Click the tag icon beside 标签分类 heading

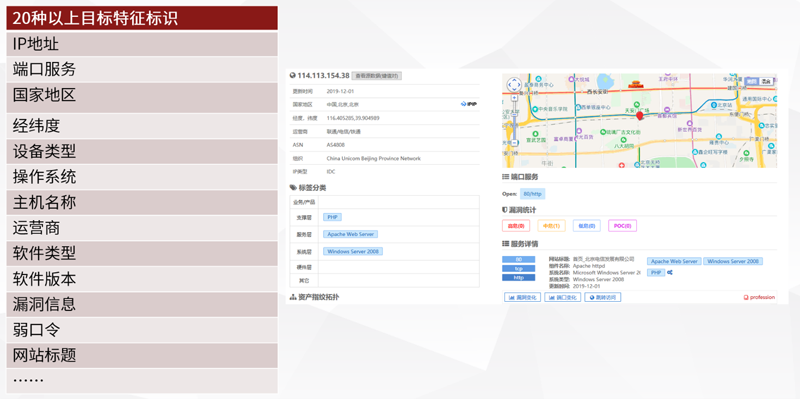292,188
